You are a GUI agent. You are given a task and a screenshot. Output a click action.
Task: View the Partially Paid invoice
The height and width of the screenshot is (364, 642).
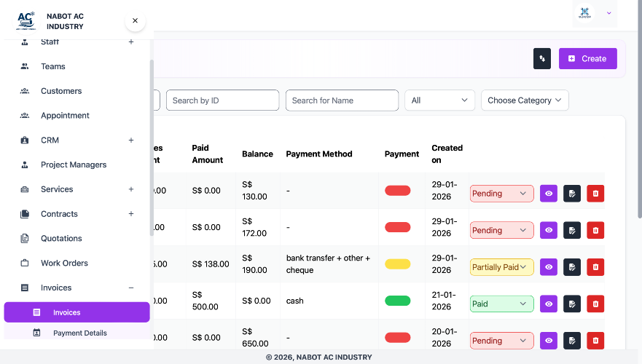coord(549,267)
